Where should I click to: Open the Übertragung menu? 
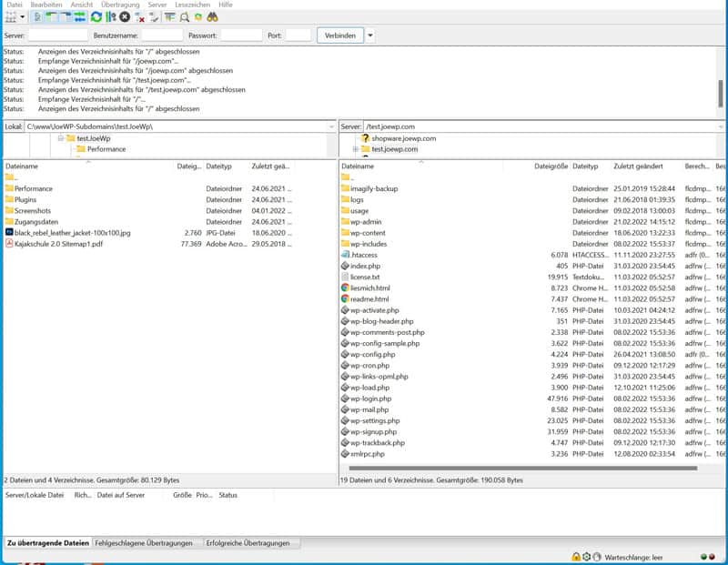tap(120, 5)
